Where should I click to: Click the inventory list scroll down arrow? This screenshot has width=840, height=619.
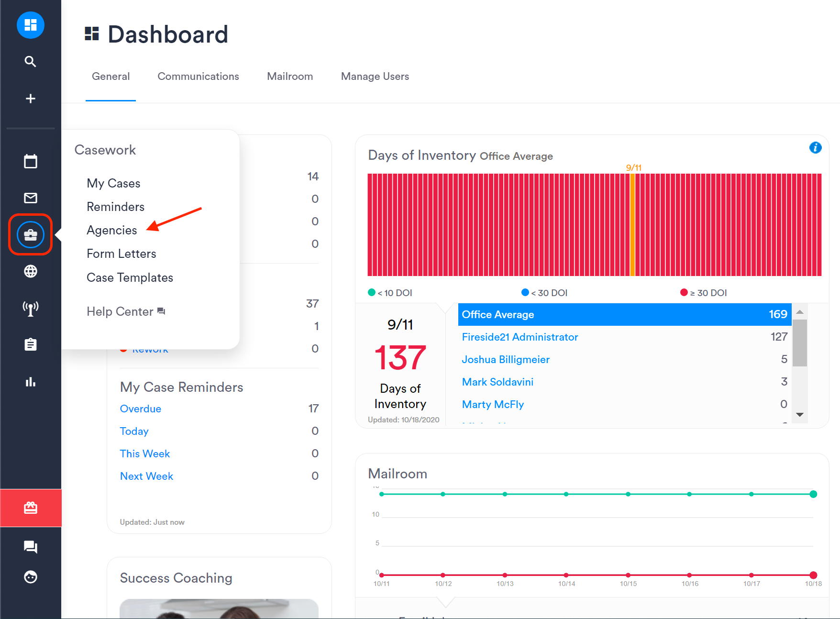point(800,415)
